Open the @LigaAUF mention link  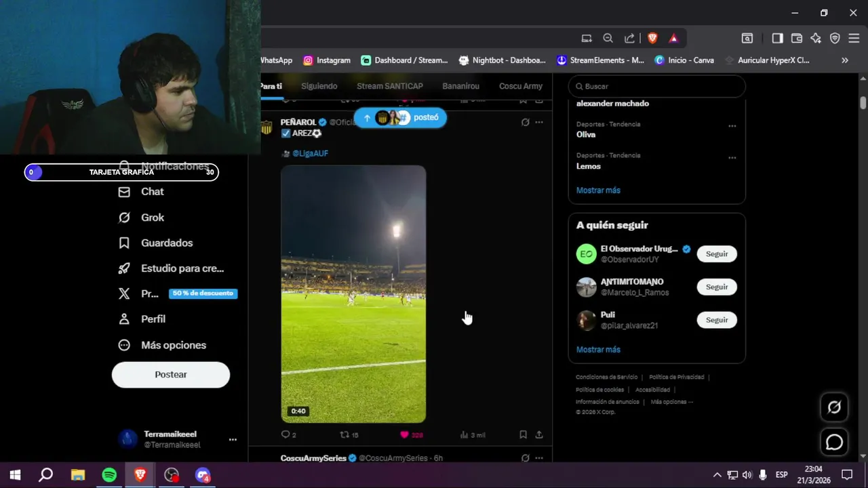point(310,154)
